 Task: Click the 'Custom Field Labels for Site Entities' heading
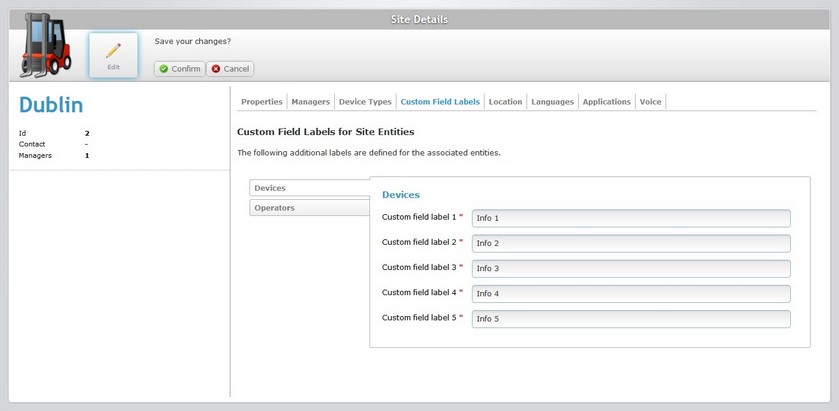coord(325,132)
